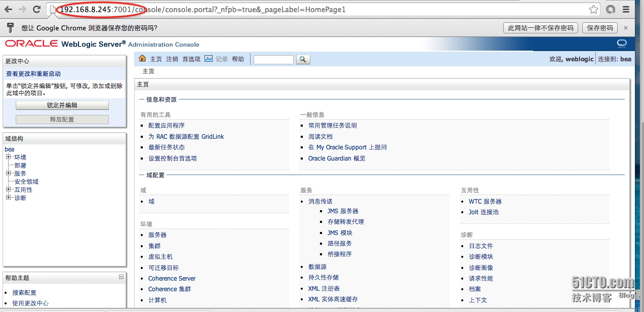The width and height of the screenshot is (644, 312).
Task: Click the 保存密码 button
Action: (x=600, y=28)
